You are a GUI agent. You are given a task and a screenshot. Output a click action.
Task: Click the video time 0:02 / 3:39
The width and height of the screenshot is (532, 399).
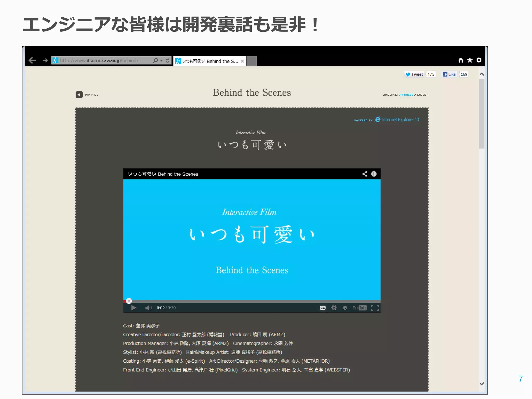tap(166, 308)
